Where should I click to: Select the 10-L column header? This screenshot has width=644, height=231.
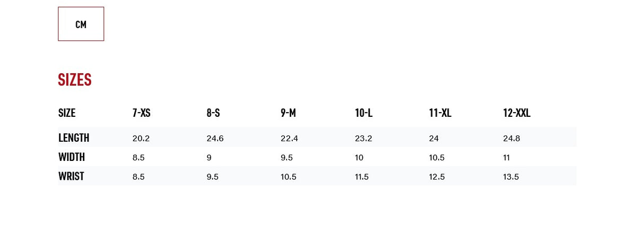tap(363, 113)
